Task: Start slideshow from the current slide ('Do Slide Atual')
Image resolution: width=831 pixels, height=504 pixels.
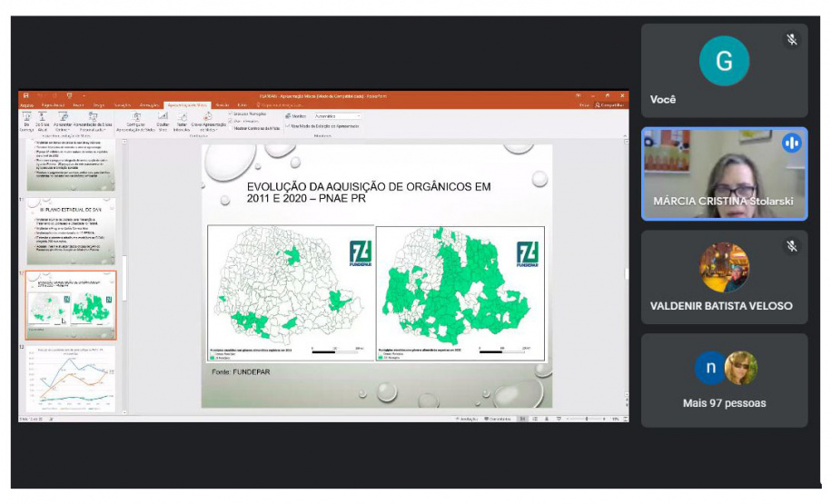Action: (43, 118)
